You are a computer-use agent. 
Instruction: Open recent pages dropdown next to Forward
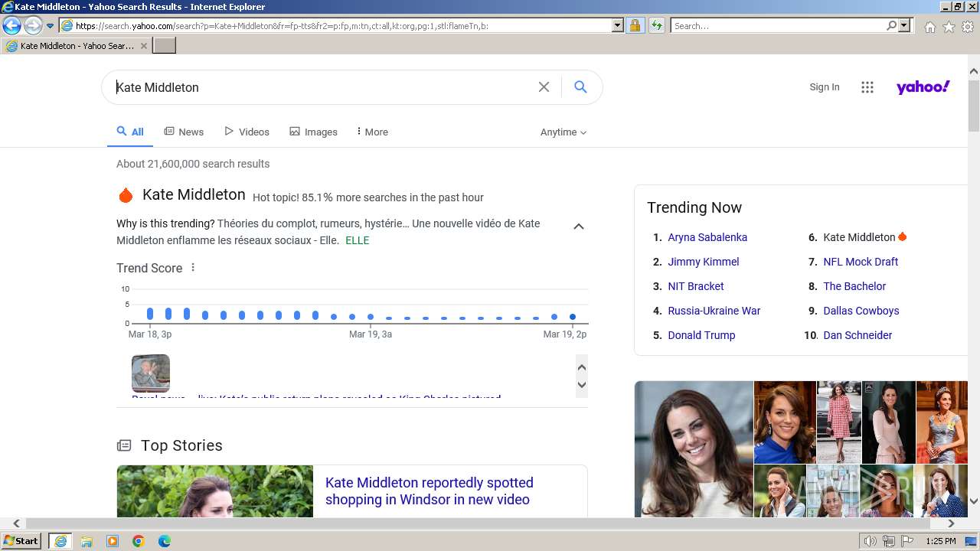pos(51,26)
